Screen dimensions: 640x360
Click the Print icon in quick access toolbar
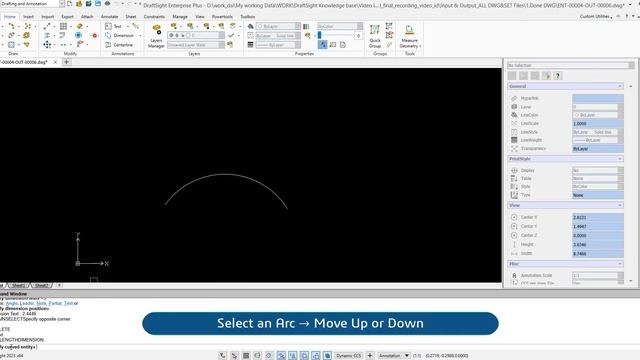click(x=107, y=4)
